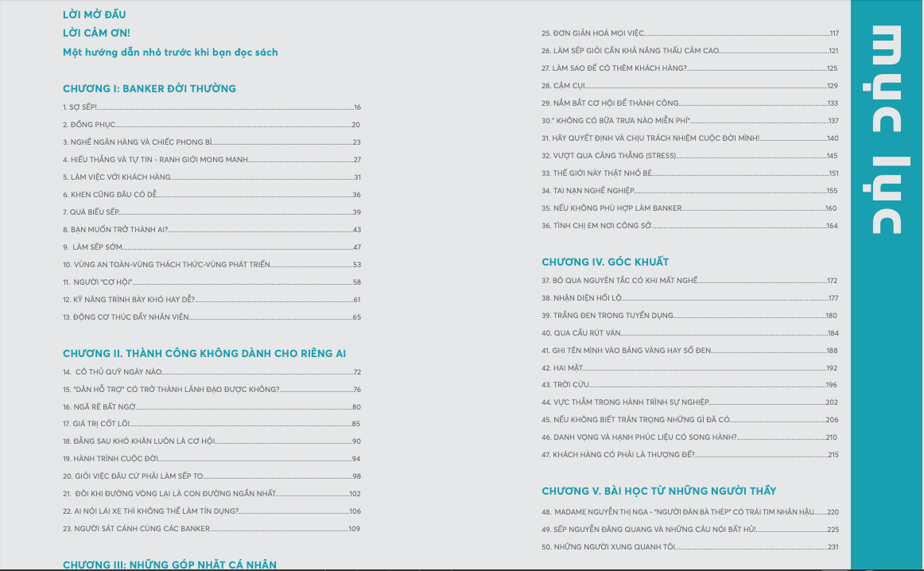Click the 'LỜI MỞ ĐẦU' heading
The width and height of the screenshot is (924, 571).
pyautogui.click(x=94, y=14)
